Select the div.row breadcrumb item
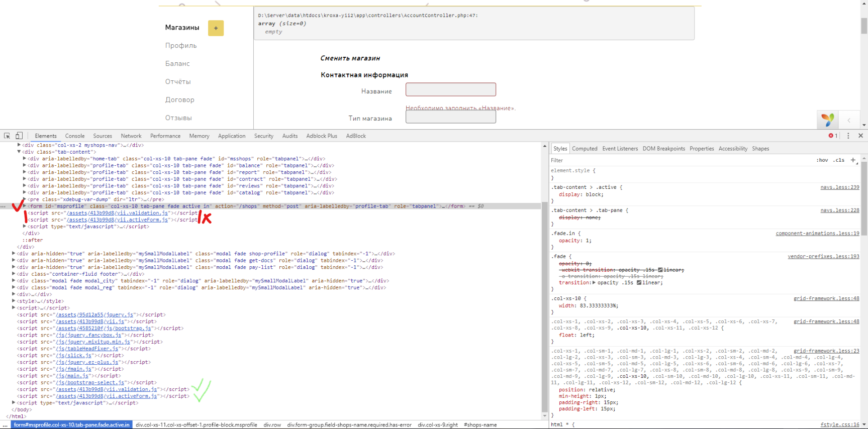Image resolution: width=868 pixels, height=429 pixels. tap(272, 425)
